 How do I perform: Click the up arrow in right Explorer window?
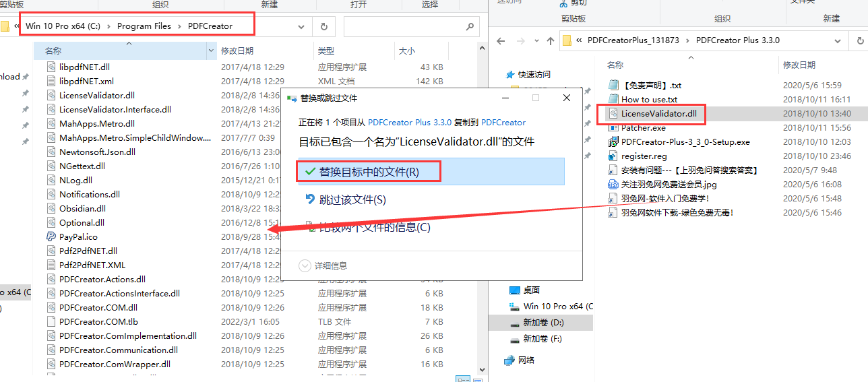(550, 40)
